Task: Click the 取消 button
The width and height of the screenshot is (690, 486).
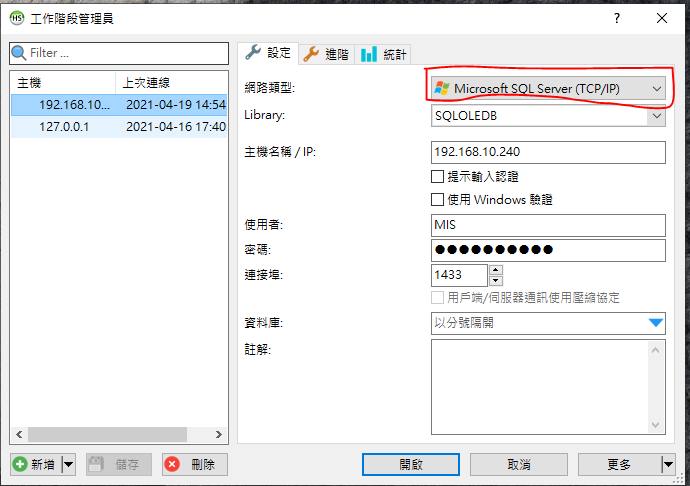Action: coord(519,464)
